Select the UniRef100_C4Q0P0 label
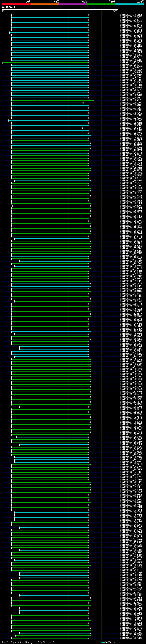The width and height of the screenshot is (146, 644). (x=131, y=352)
